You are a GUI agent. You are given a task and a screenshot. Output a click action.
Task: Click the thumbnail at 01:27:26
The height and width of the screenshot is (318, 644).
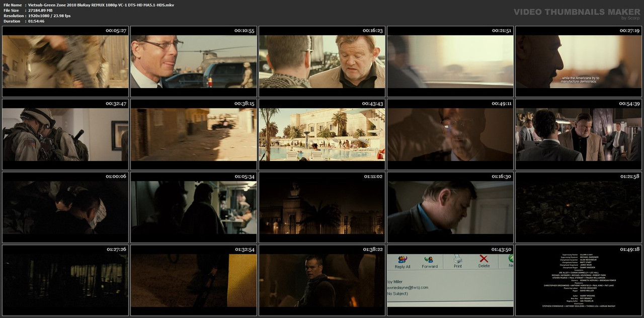(x=65, y=280)
